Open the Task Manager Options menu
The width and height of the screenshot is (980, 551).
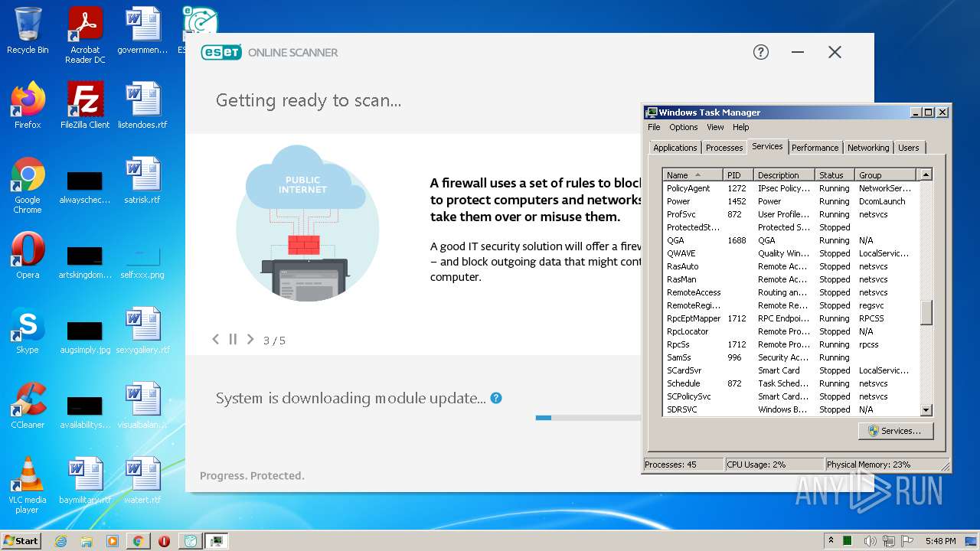click(684, 127)
